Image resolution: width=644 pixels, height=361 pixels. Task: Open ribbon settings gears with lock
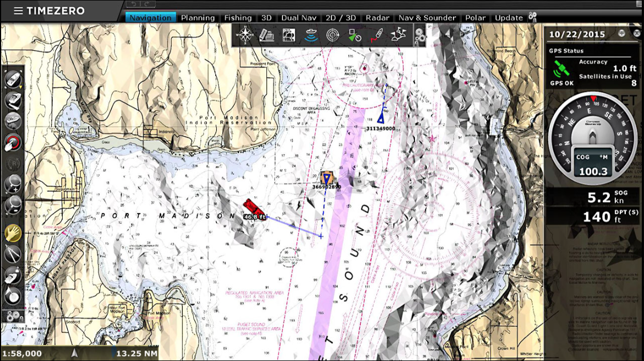[419, 36]
